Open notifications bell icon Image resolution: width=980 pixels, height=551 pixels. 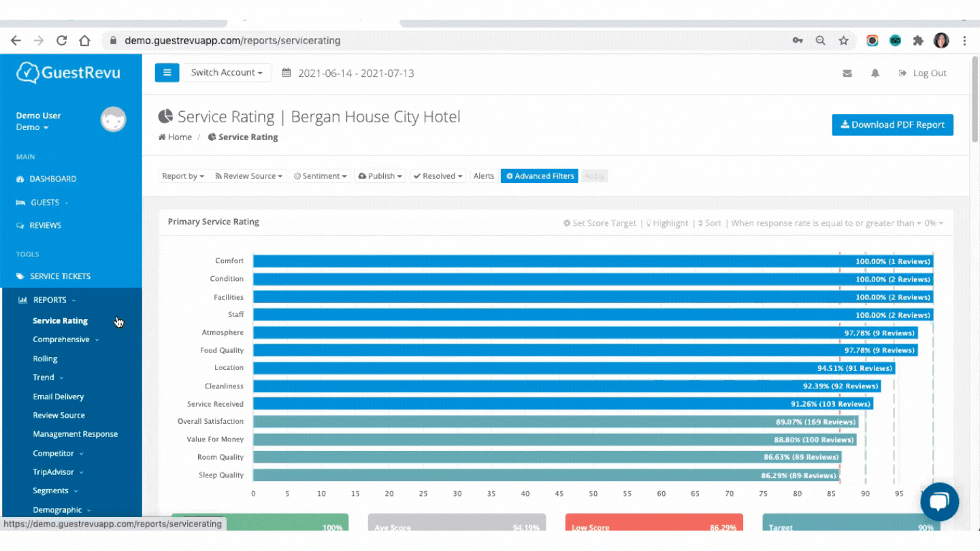pyautogui.click(x=875, y=73)
